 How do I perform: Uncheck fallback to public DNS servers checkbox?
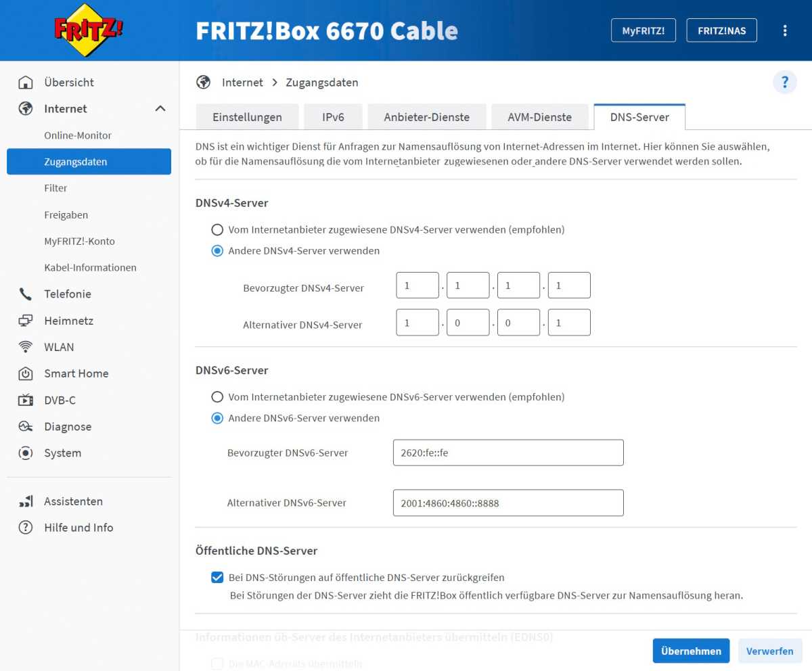(217, 578)
